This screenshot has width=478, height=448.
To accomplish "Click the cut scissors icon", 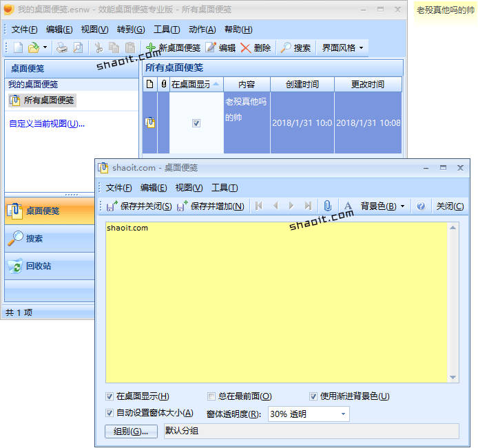I will [98, 47].
